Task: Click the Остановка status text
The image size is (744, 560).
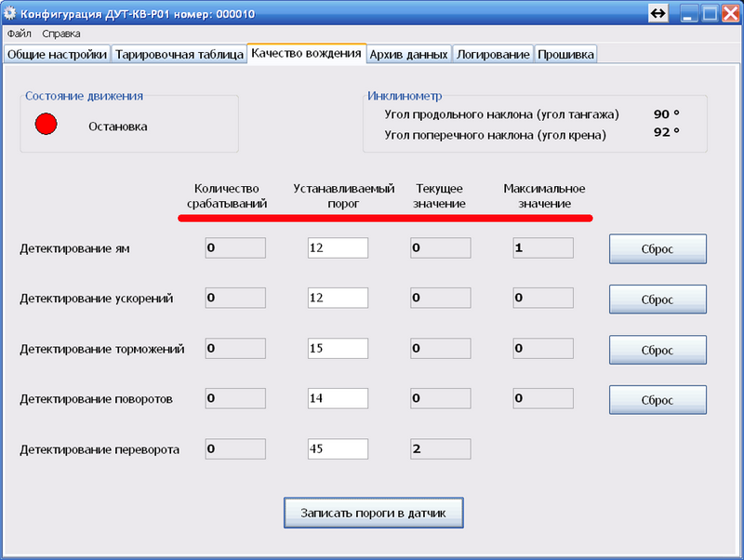Action: click(118, 127)
